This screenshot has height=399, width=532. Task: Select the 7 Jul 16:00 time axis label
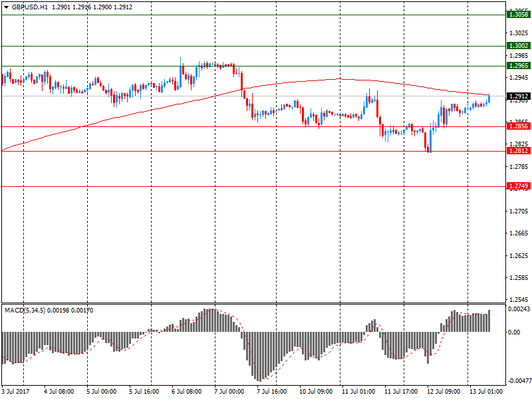[272, 392]
